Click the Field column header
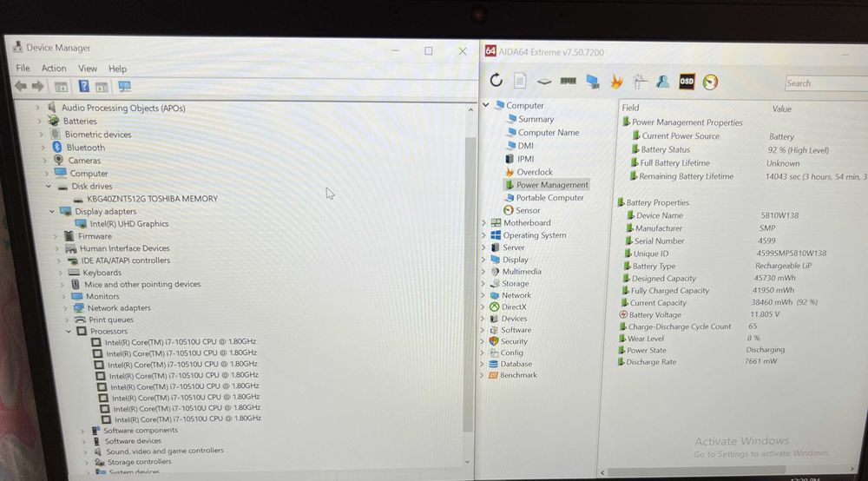The image size is (868, 481). point(630,108)
